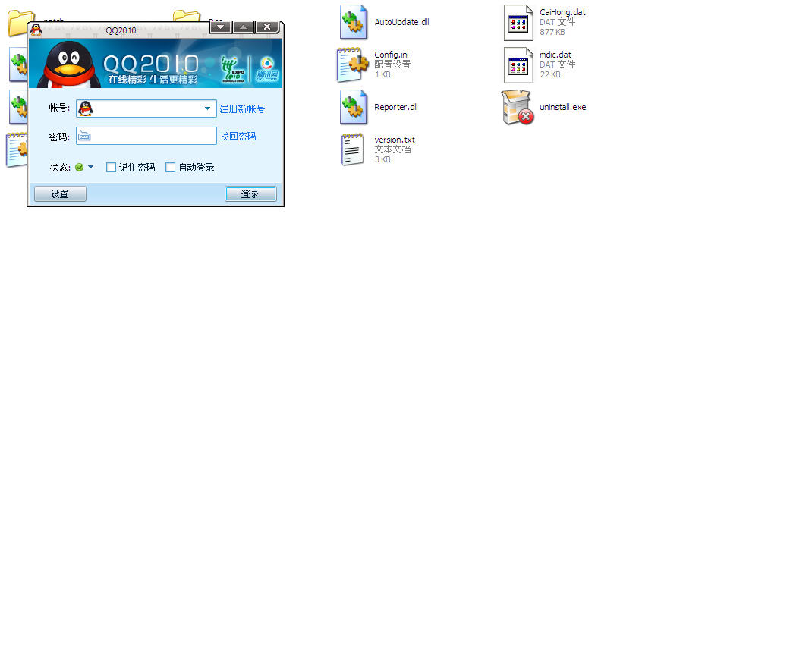812x654 pixels.
Task: Follow the 找回密码 retrieve password link
Action: [238, 135]
